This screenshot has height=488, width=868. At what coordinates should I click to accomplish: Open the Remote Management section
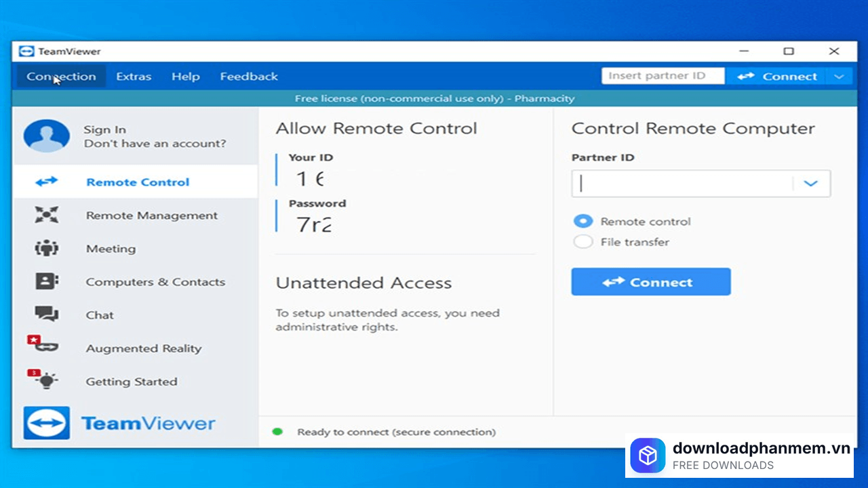point(152,216)
